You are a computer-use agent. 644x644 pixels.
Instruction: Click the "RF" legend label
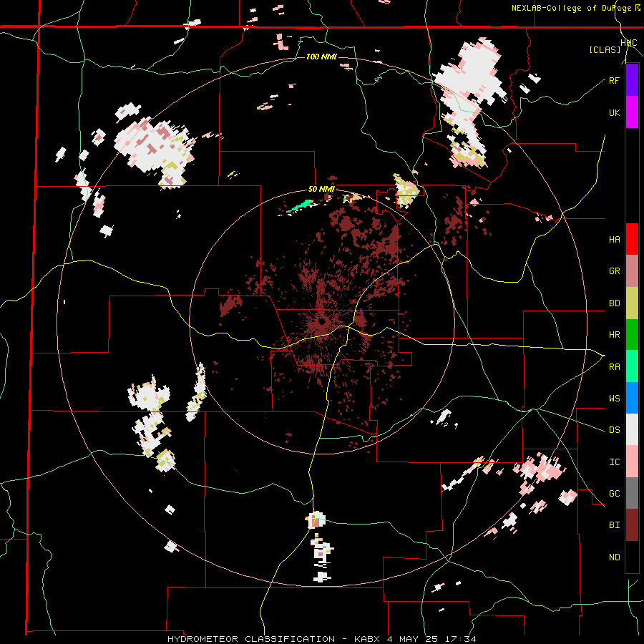tap(614, 80)
